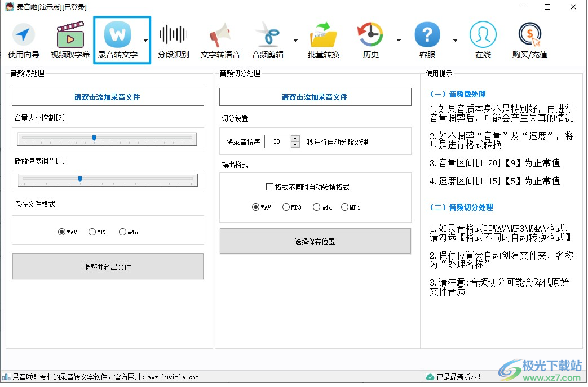Open the 使用向导 wizard icon
Viewport: 588px width, 387px height.
tap(24, 38)
